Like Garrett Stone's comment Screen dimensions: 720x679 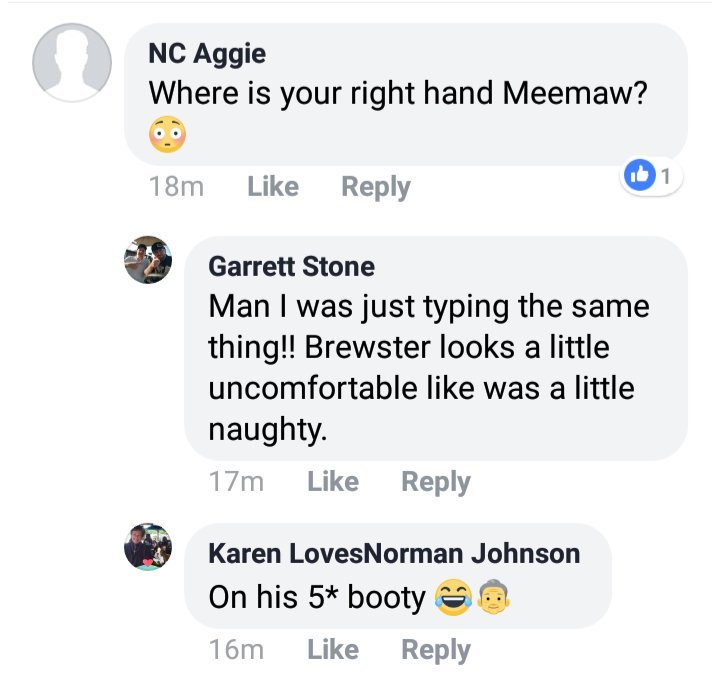(x=332, y=482)
